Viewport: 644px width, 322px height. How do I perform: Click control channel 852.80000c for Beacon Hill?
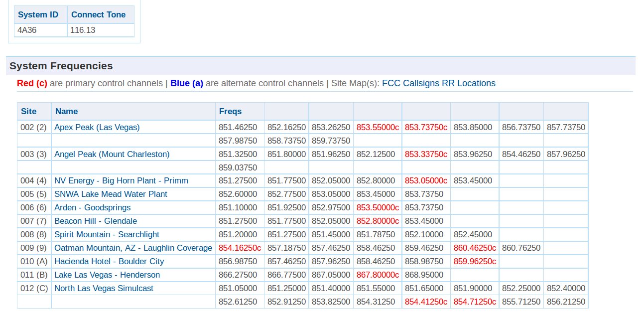click(378, 221)
